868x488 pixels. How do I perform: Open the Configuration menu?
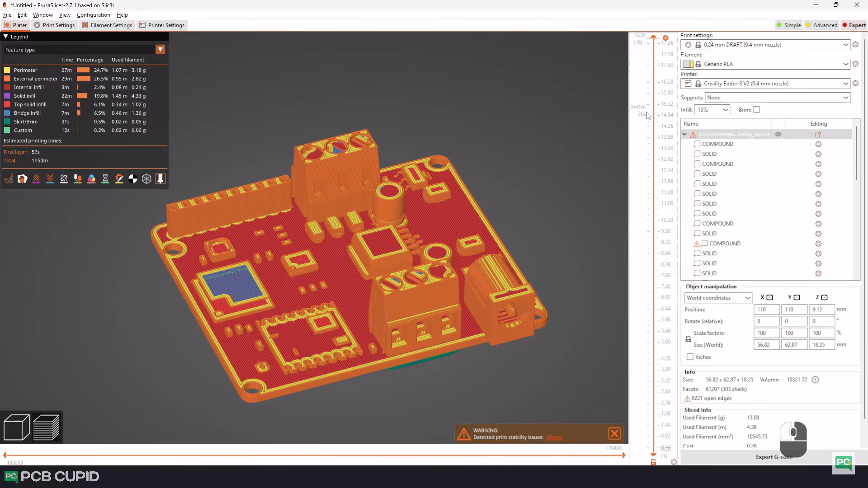(x=93, y=15)
